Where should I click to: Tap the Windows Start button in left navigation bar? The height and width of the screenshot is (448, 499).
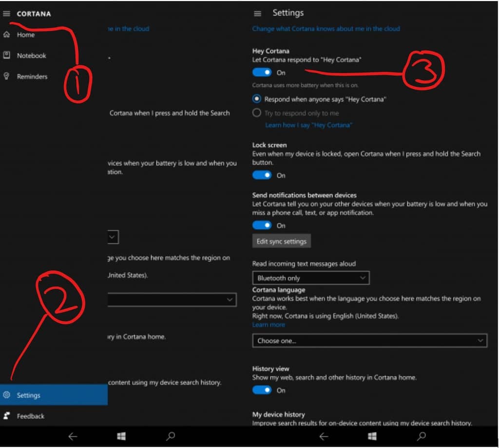[x=121, y=436]
